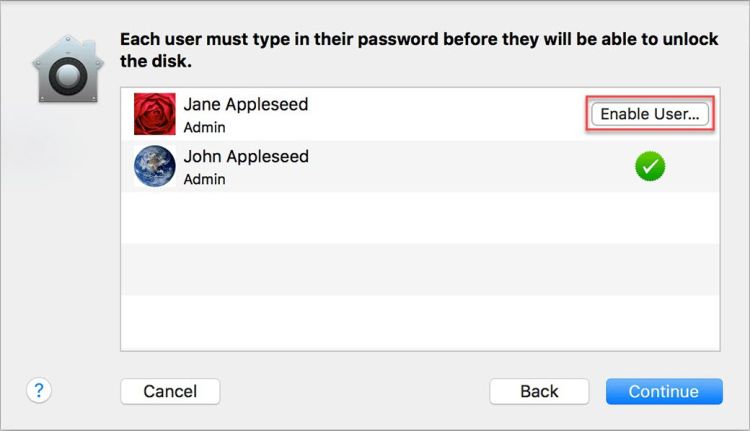750x431 pixels.
Task: Click the Admin label under Jane Appleseed
Action: click(x=204, y=128)
